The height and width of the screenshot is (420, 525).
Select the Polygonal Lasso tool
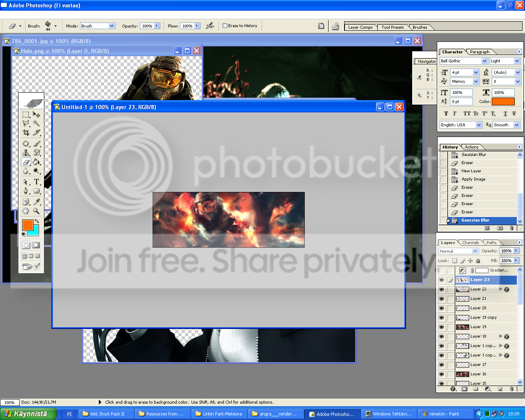26,123
